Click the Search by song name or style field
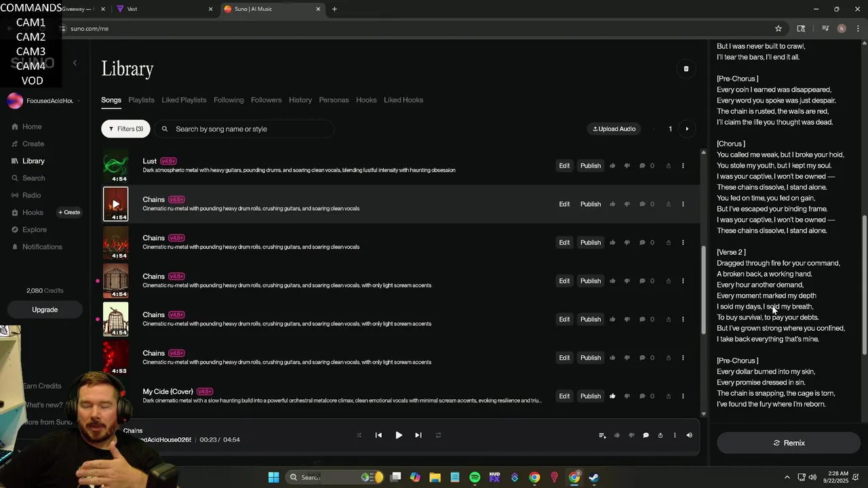The height and width of the screenshot is (488, 868). [245, 129]
